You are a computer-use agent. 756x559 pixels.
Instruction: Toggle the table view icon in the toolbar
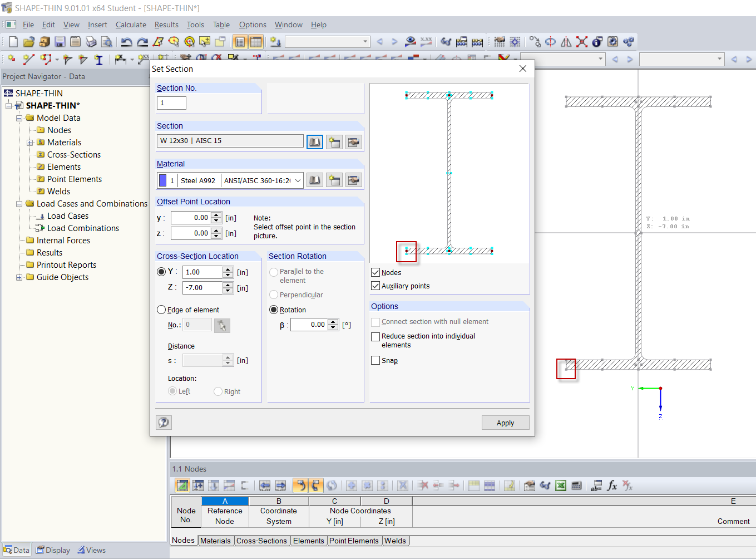[x=256, y=42]
